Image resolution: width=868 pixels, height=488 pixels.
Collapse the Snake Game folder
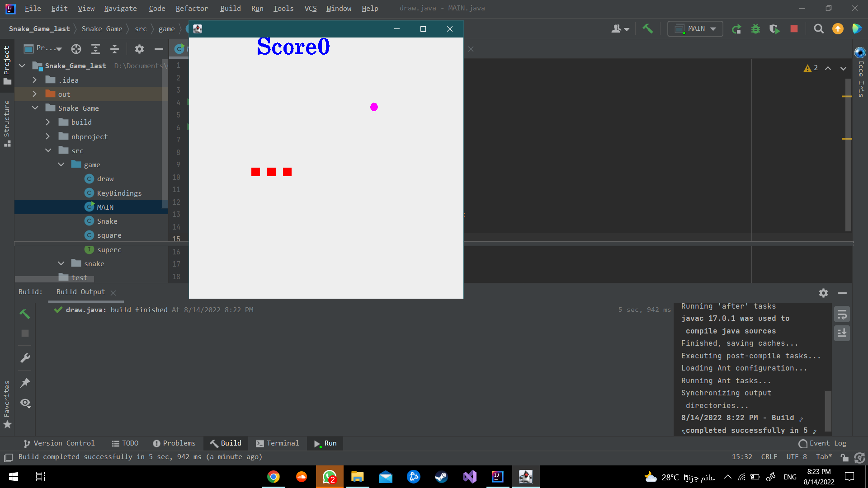coord(35,108)
